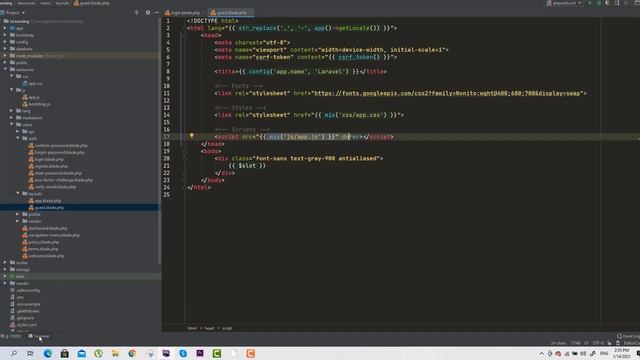Open forgot-password.blade.php file

57,152
